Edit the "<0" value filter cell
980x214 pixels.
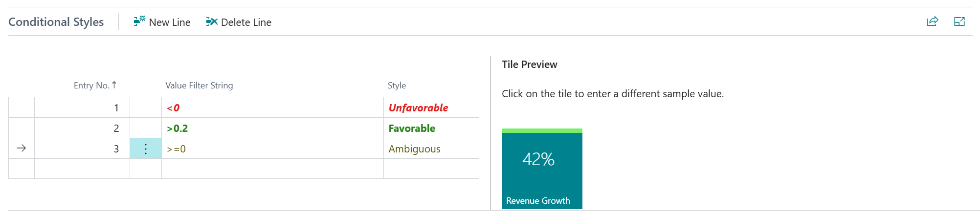(x=272, y=108)
